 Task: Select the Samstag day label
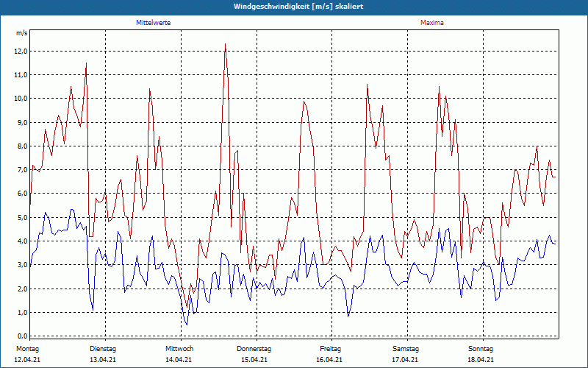[406, 349]
